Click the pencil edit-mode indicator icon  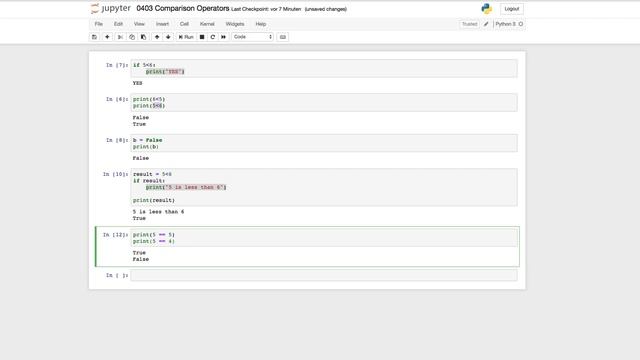pos(486,24)
